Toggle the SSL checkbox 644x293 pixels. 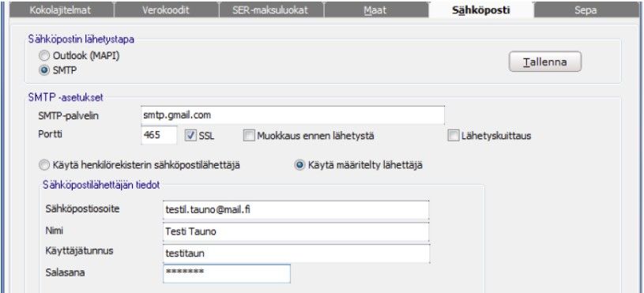(191, 136)
